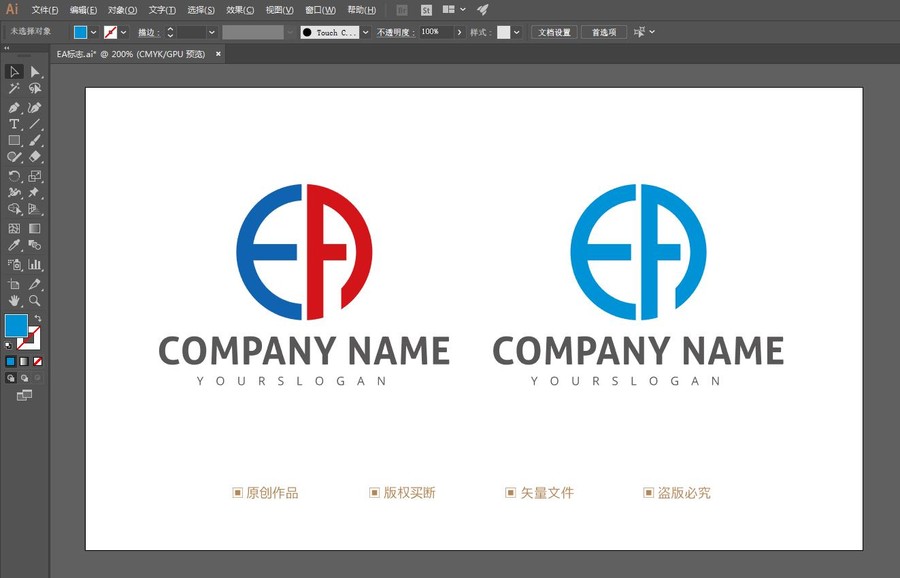Swap fill and stroke colors

(38, 317)
